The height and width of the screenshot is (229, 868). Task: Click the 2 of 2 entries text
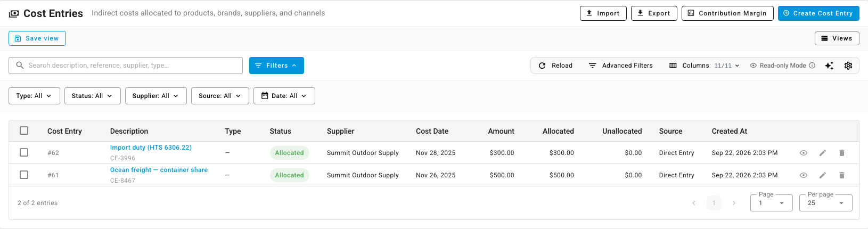(37, 203)
